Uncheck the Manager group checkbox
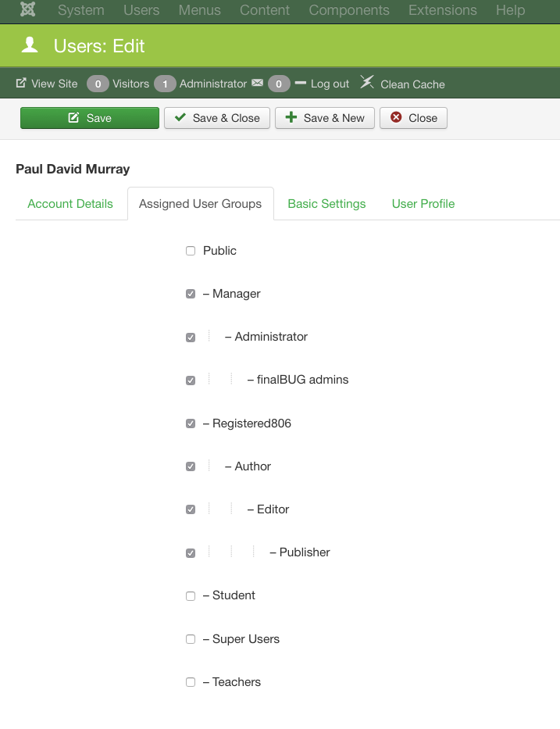 coord(191,294)
